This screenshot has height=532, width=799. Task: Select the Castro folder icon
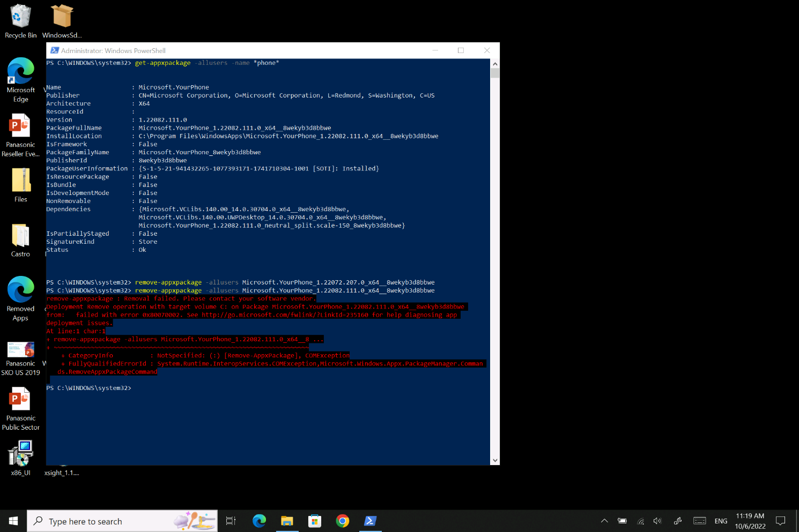(20, 240)
